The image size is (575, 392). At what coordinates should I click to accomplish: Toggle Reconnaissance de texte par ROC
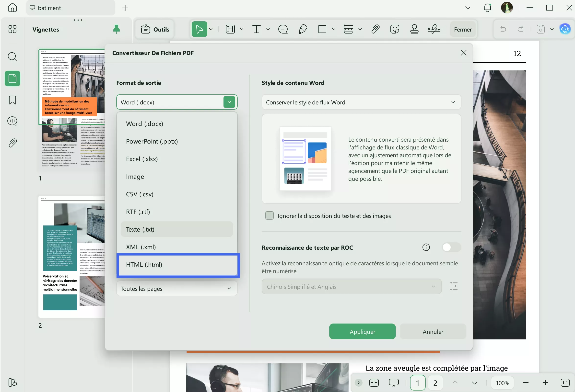click(x=451, y=247)
